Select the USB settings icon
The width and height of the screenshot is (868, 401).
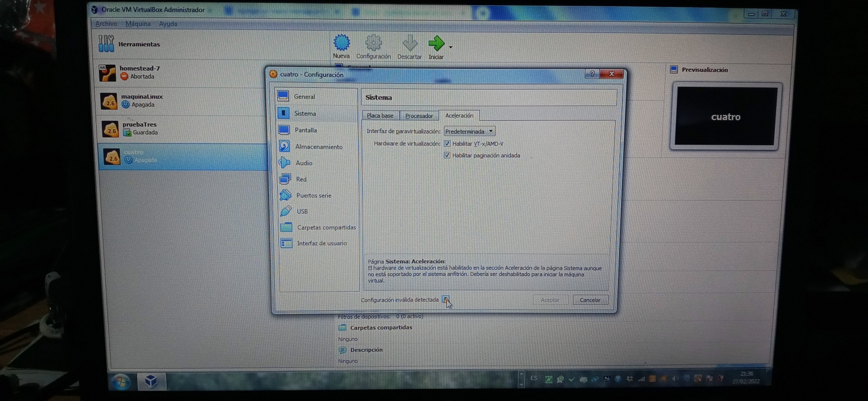(285, 211)
